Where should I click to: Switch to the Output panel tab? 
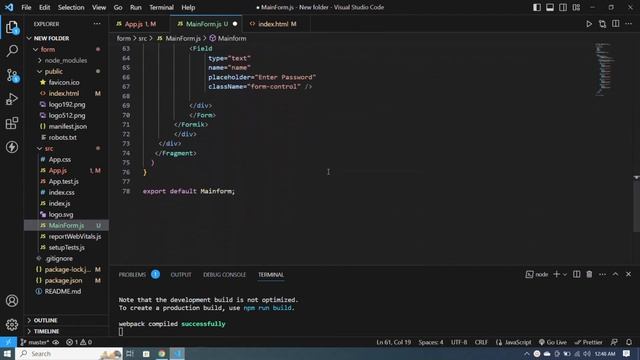click(181, 275)
